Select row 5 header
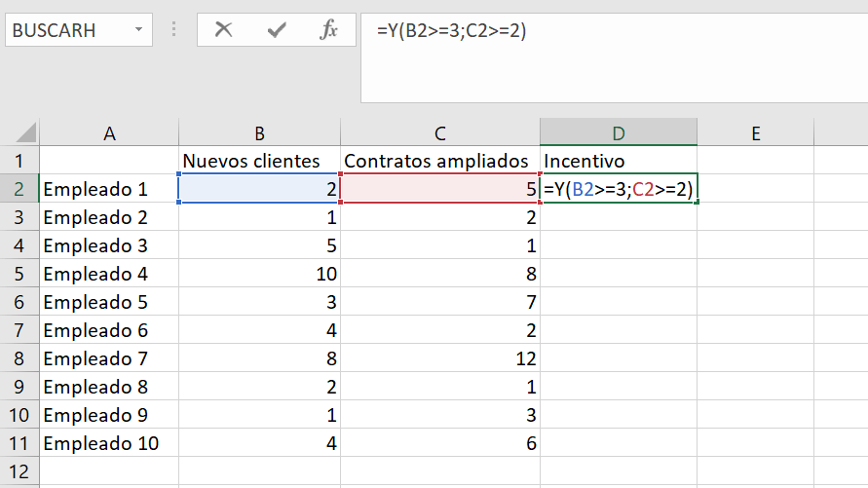This screenshot has width=868, height=488. 19,274
